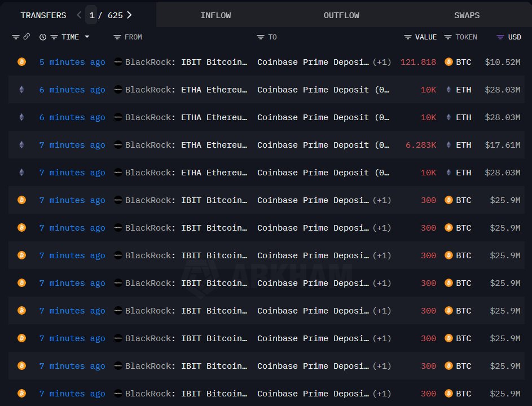Open the FROM column filter icon
Image resolution: width=532 pixels, height=406 pixels.
tap(117, 37)
